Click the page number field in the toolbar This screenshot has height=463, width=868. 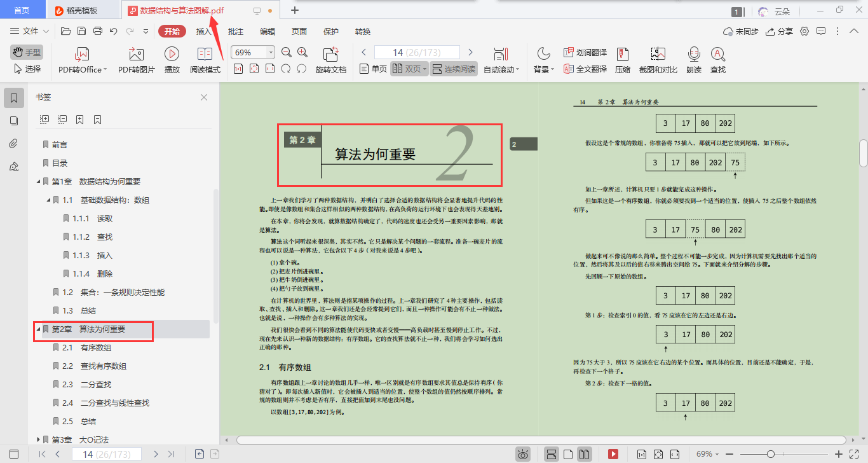click(x=417, y=52)
